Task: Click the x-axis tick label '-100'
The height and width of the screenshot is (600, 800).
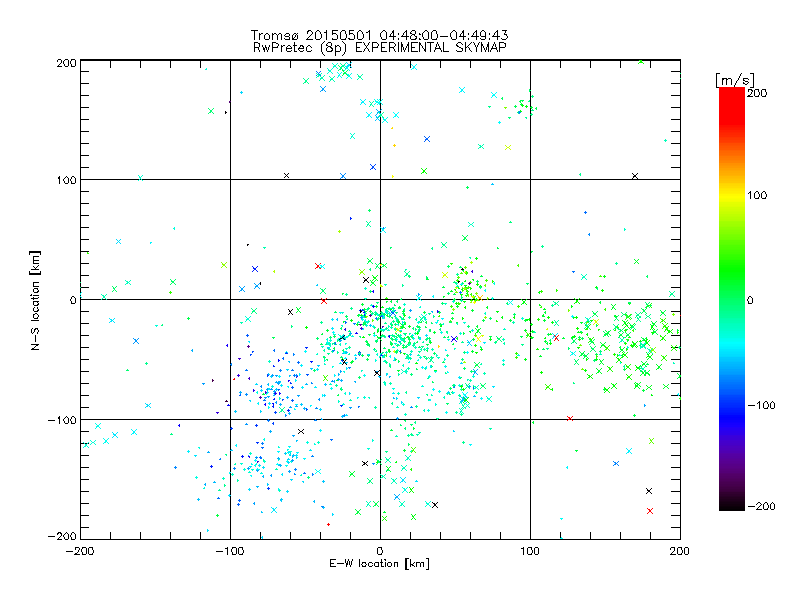Action: [230, 551]
